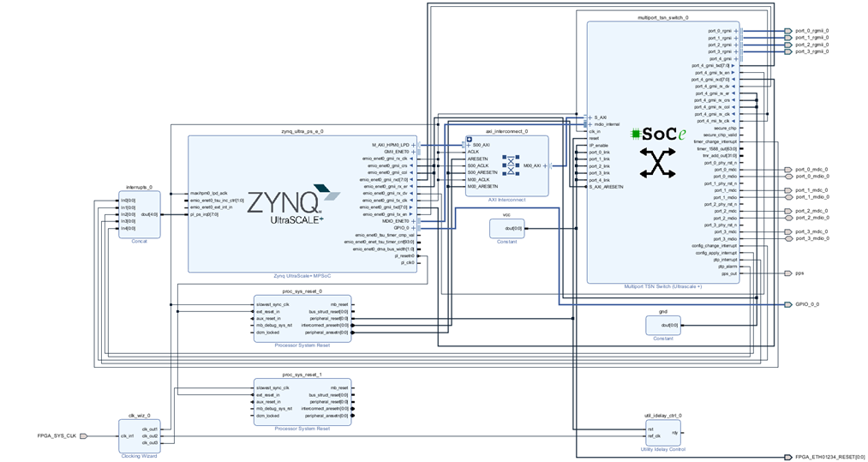Expand the GMII_ENET0 interface pin
This screenshot has height=462, width=868.
[x=415, y=152]
